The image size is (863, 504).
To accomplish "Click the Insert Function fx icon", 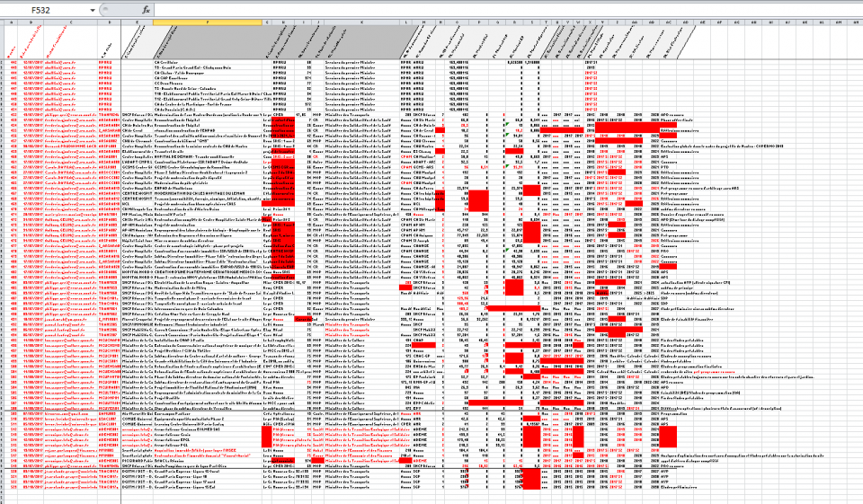I will click(146, 10).
